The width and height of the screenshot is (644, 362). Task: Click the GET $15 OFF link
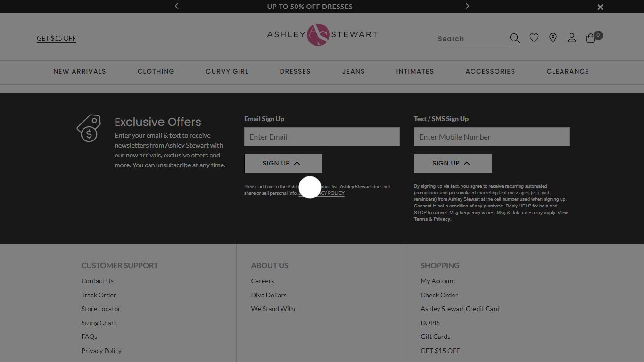56,38
